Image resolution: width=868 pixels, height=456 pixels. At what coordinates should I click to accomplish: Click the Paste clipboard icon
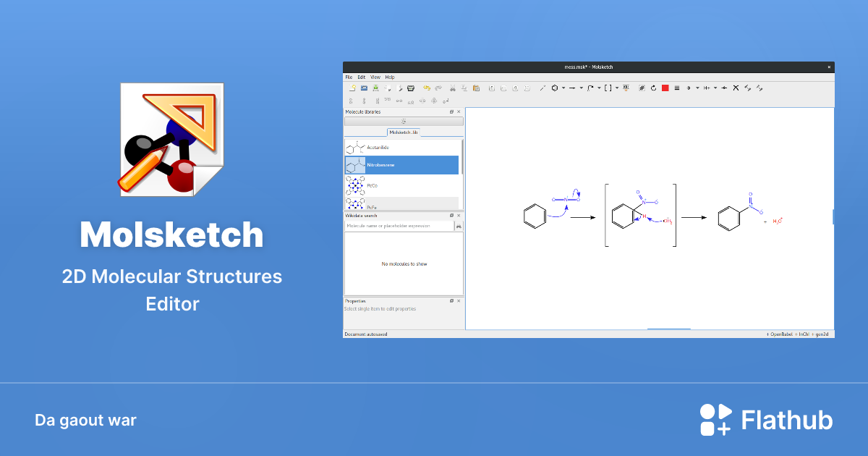[476, 88]
